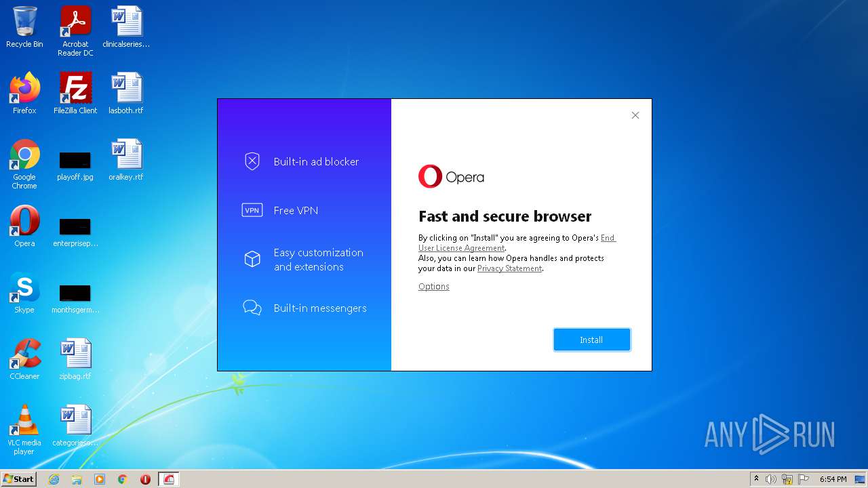Open the Options link in installer

coord(433,287)
